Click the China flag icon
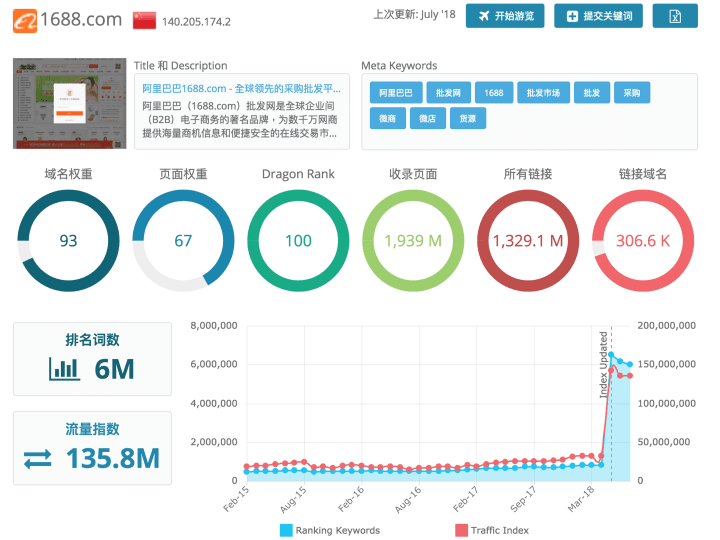 144,21
